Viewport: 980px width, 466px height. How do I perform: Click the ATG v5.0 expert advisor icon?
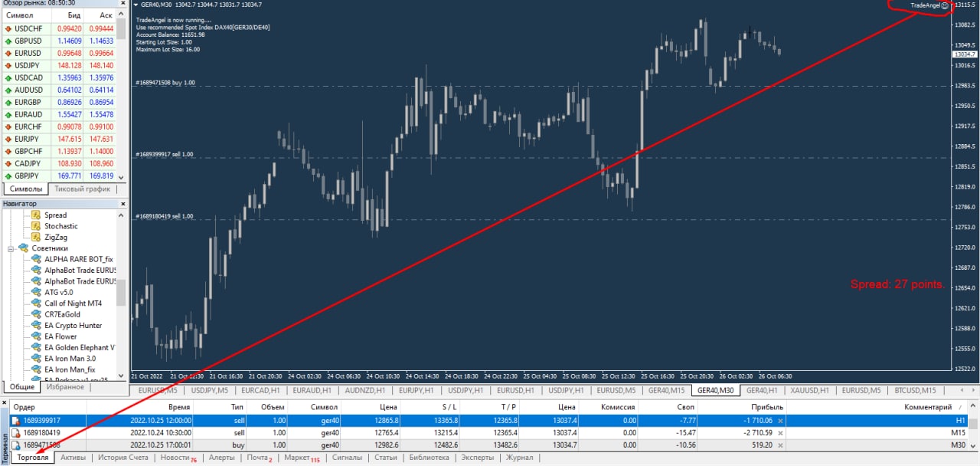(x=36, y=292)
